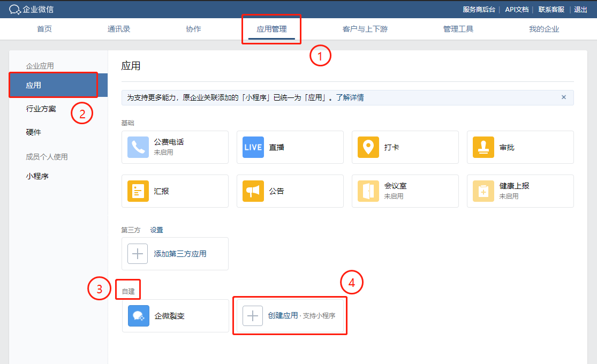Open the 打卡 location check-in icon

(368, 147)
